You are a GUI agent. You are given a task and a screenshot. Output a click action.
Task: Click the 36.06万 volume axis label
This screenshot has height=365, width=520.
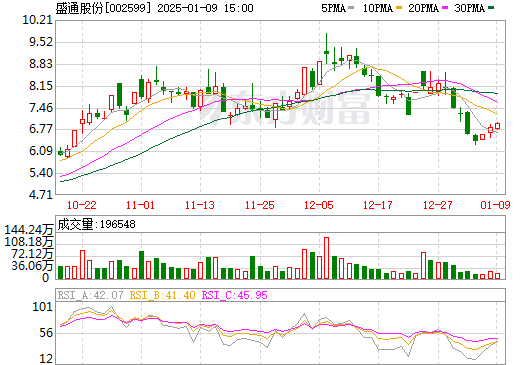(x=32, y=266)
